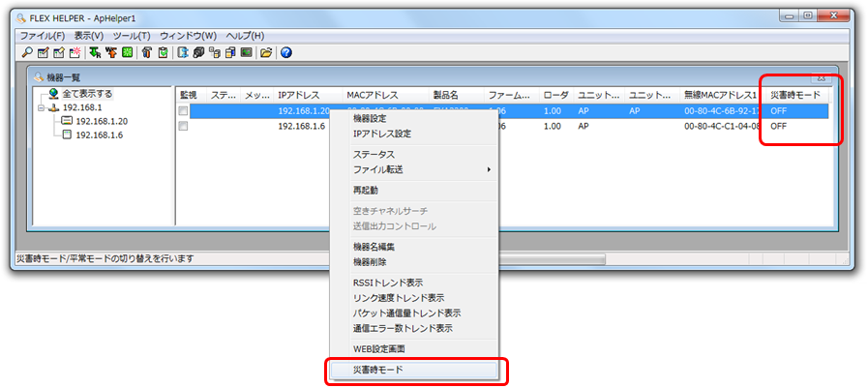Click the orange up-arrow W write icon
Screen dimensions: 868x388
110,53
